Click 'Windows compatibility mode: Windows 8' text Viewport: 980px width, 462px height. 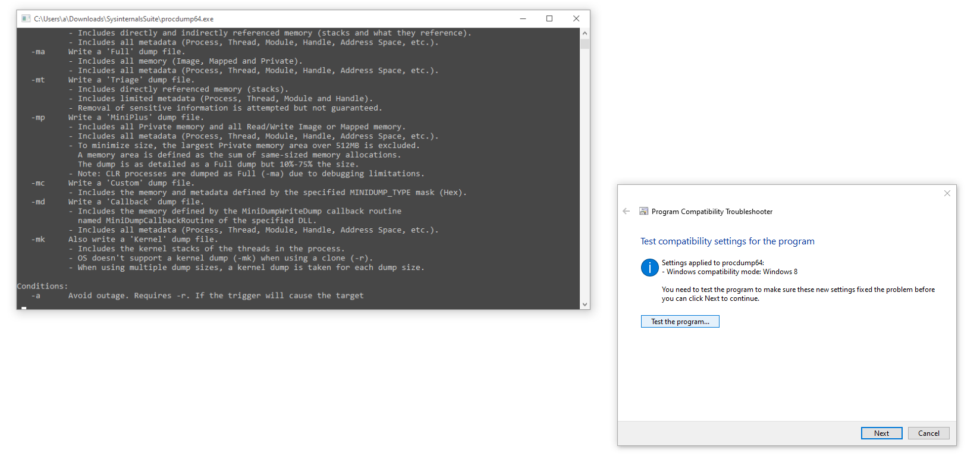[x=732, y=272]
